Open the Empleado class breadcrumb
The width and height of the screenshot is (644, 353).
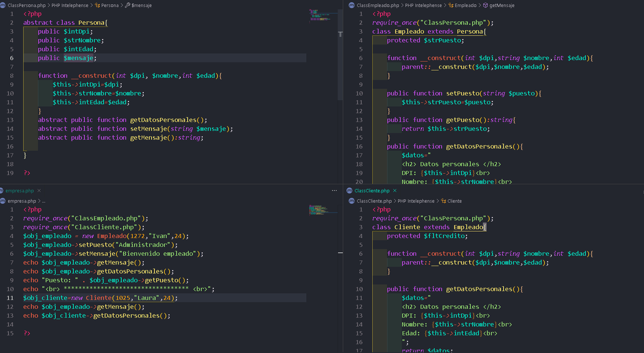(x=462, y=5)
